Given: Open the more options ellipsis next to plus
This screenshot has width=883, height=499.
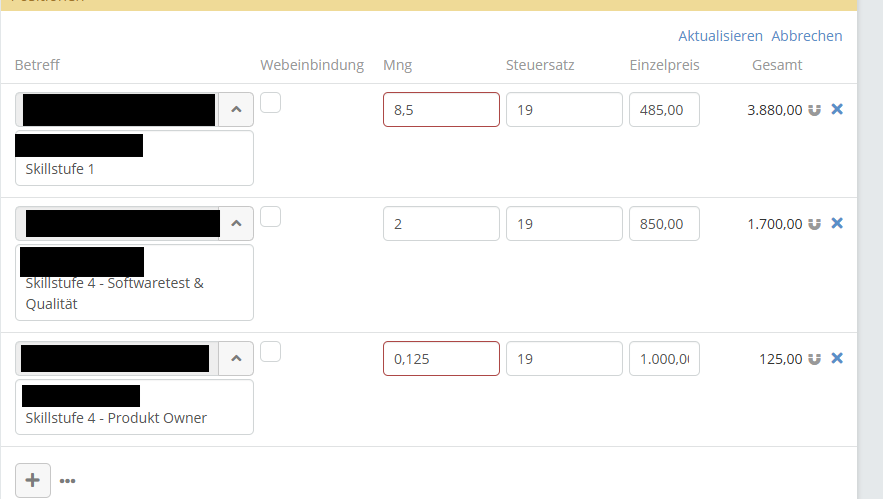Looking at the screenshot, I should click(68, 481).
